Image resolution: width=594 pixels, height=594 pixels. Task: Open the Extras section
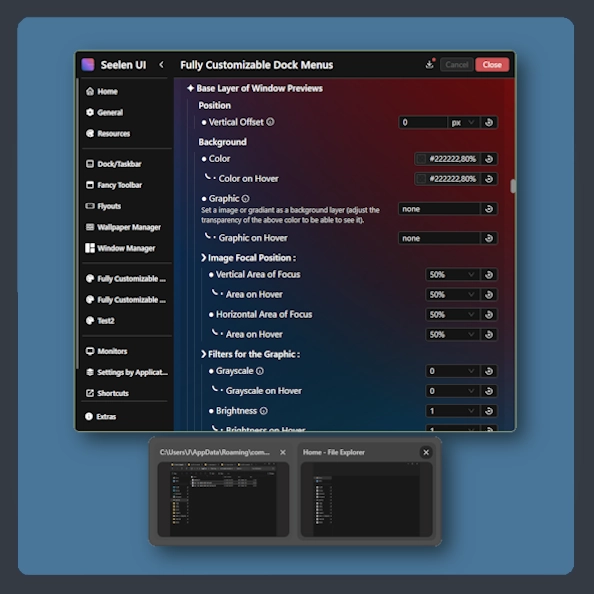click(x=101, y=416)
